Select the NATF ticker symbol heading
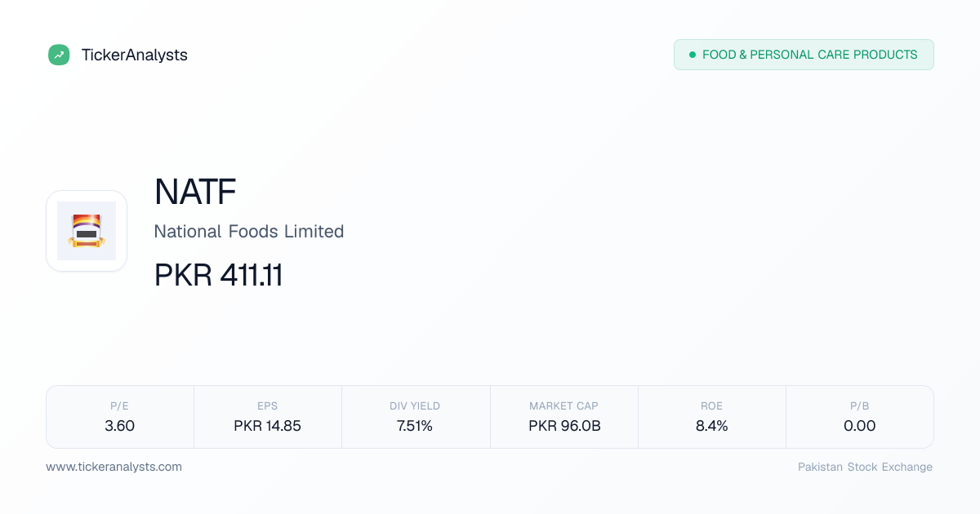 (x=195, y=192)
